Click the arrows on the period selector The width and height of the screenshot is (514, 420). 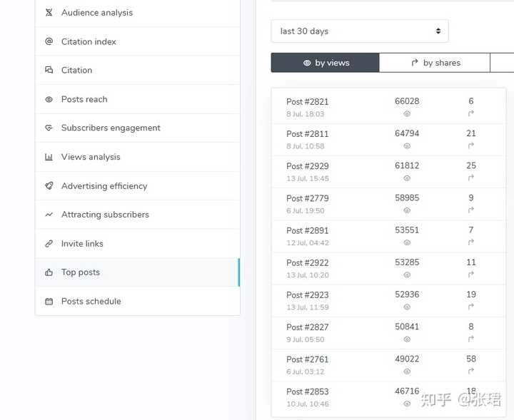[x=438, y=31]
